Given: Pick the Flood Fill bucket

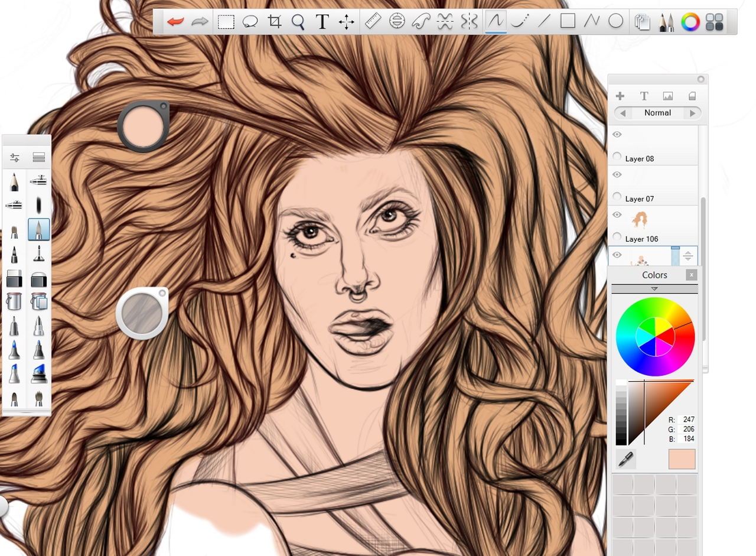Looking at the screenshot, I should (14, 301).
